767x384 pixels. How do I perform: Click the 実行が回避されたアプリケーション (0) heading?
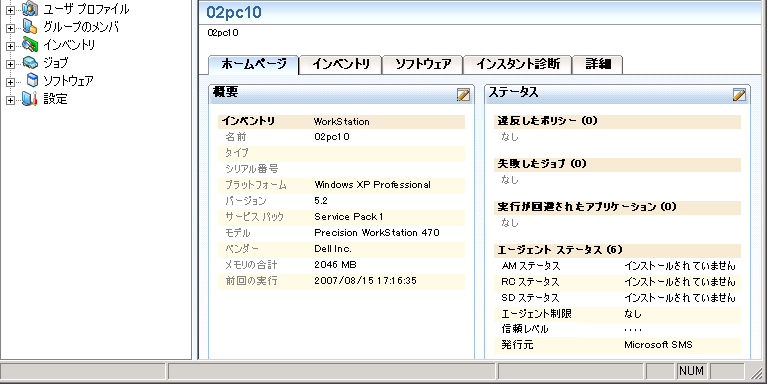point(587,207)
